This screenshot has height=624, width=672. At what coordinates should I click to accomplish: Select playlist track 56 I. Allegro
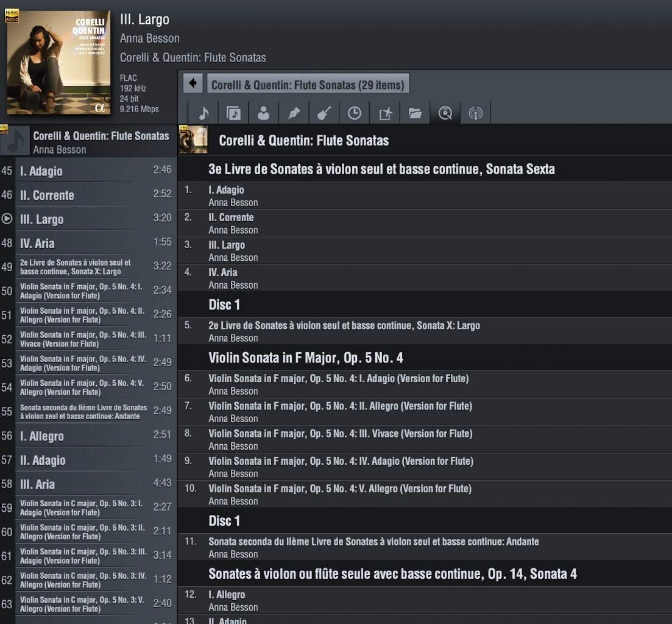point(88,436)
